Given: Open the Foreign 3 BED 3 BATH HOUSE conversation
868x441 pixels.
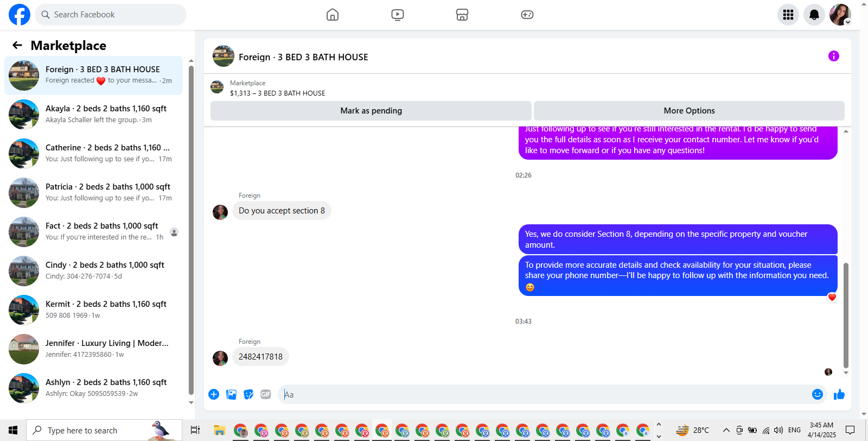Looking at the screenshot, I should pos(93,75).
